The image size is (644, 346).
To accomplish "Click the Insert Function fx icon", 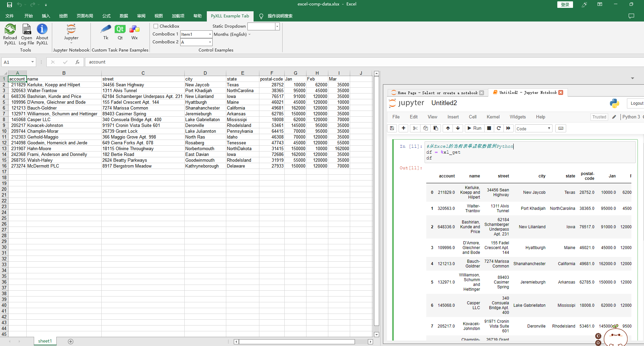I will pos(77,62).
